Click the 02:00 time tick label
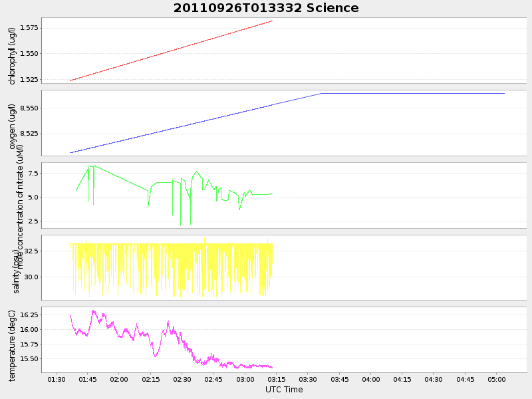Viewport: 532px width, 399px height. [x=119, y=379]
